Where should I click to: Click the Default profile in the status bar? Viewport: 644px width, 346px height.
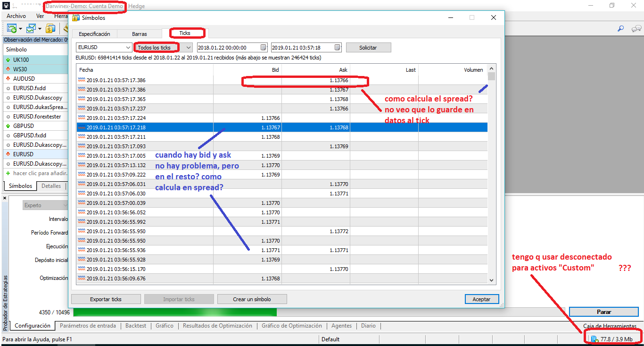(330, 339)
